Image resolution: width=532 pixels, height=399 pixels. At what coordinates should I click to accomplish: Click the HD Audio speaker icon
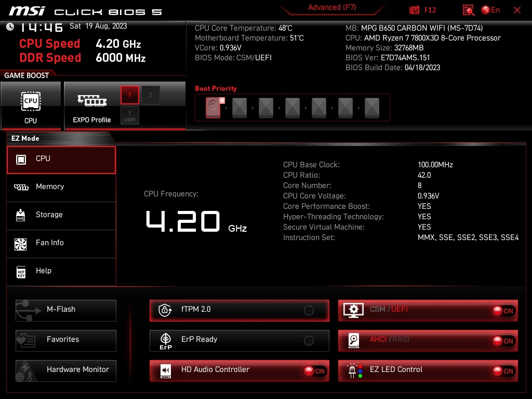(x=166, y=371)
